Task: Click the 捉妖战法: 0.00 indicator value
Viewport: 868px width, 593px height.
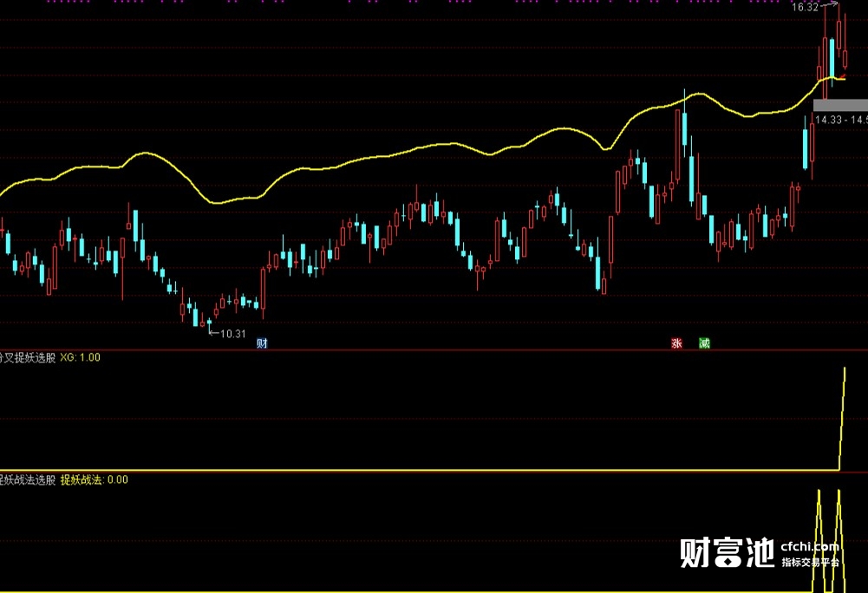Action: click(x=95, y=480)
